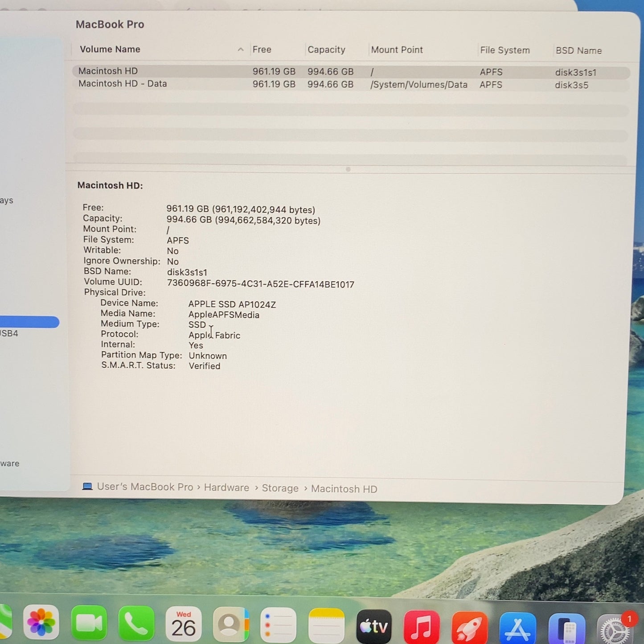Launch iPhone Mirroring from the Dock
Image resolution: width=644 pixels, height=644 pixels.
pyautogui.click(x=566, y=629)
